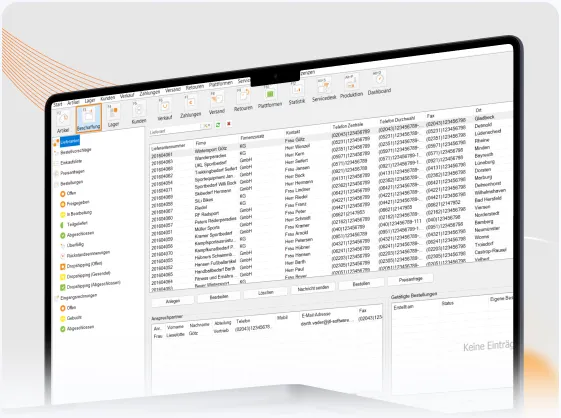Open the Plattformen toolbar module
The width and height of the screenshot is (561, 418).
coord(270,96)
